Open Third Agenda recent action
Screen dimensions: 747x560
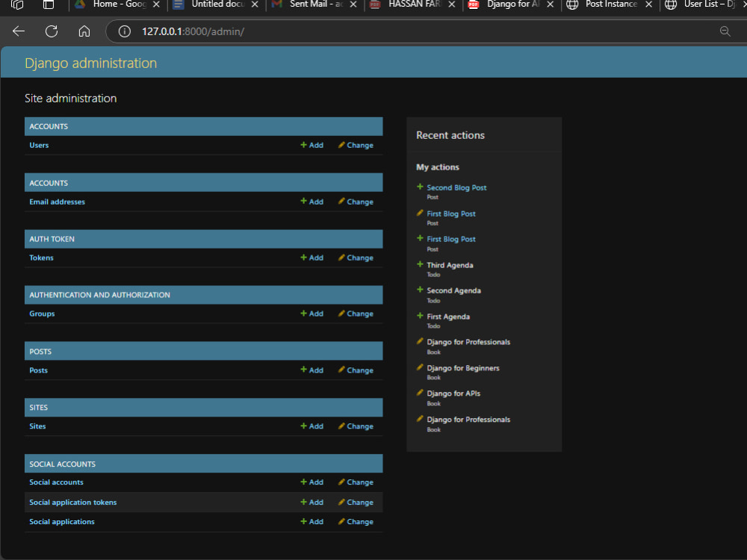pos(450,265)
